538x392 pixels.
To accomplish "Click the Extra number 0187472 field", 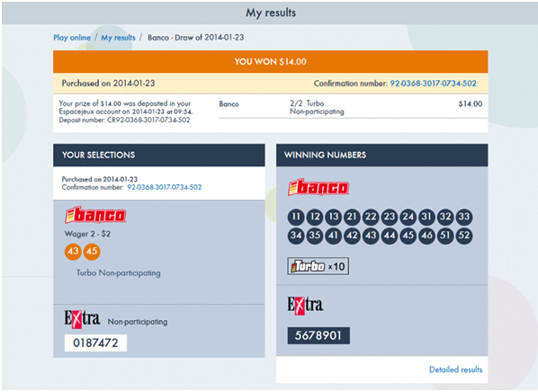I will click(x=95, y=343).
